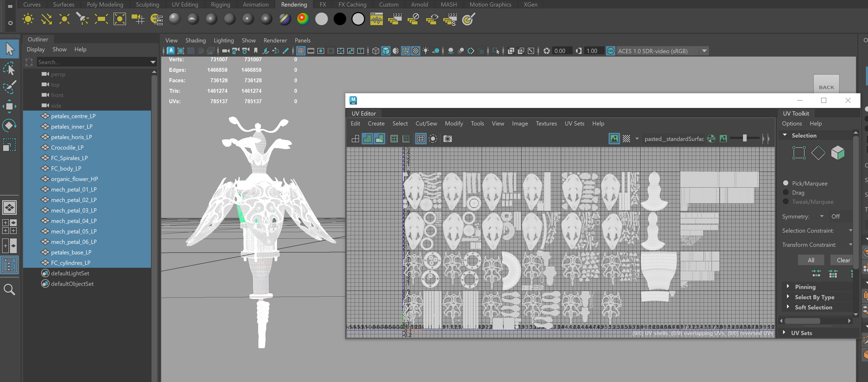
Task: Choose the UV shell cube selection icon
Action: click(x=838, y=153)
